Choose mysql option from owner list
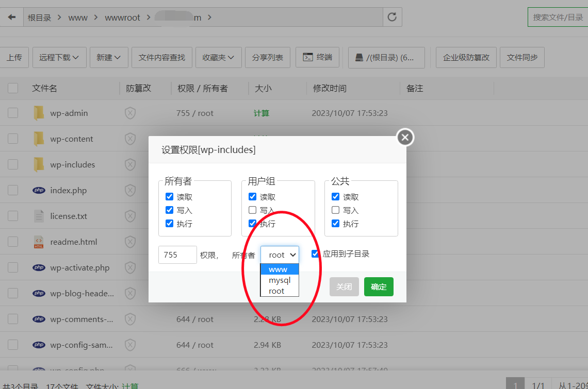The image size is (588, 389). (280, 280)
